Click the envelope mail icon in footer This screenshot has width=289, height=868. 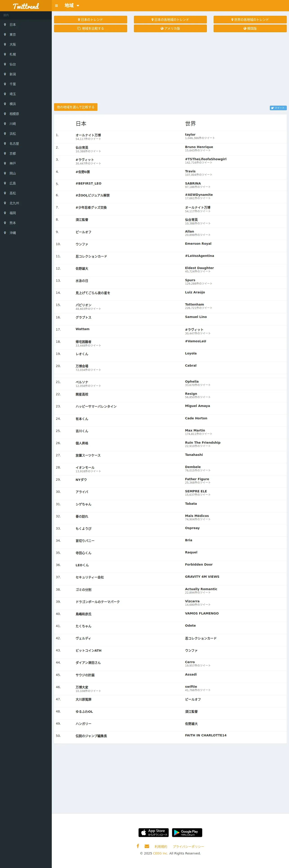147,846
